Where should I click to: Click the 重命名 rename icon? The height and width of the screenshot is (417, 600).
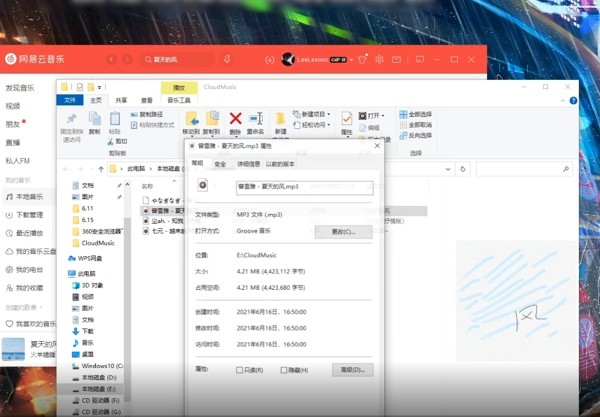point(256,119)
